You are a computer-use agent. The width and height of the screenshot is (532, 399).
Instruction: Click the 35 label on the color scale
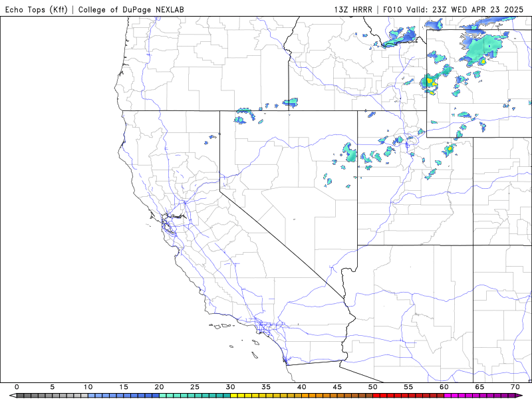(x=266, y=387)
